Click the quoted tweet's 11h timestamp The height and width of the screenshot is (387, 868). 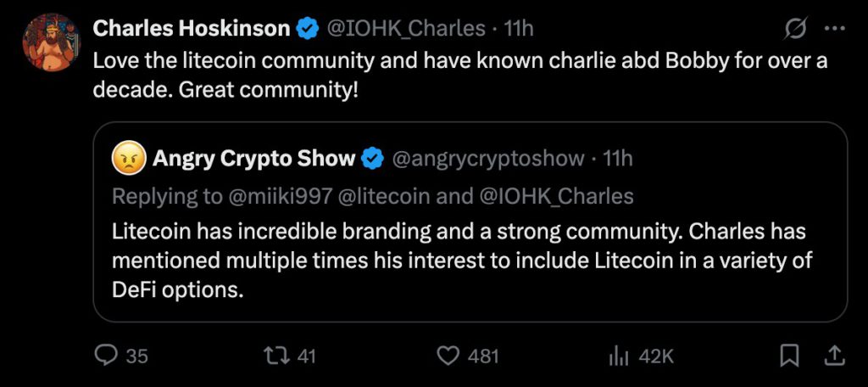618,159
